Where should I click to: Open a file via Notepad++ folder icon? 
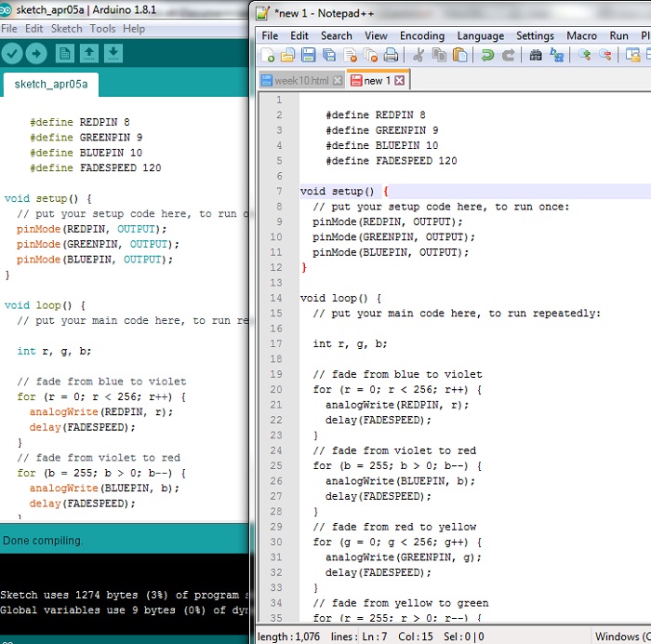(287, 55)
